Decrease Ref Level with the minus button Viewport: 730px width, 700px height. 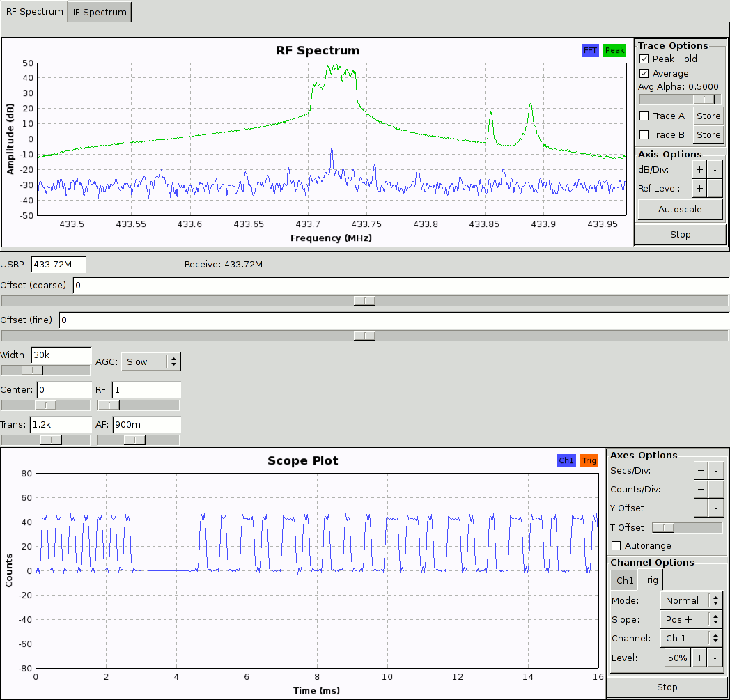(x=716, y=187)
